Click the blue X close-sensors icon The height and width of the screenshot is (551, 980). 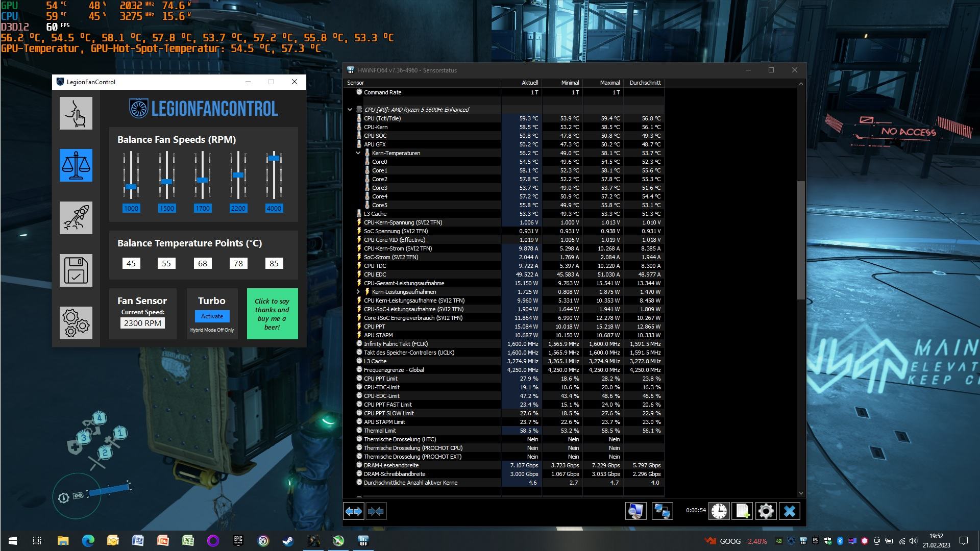point(790,511)
